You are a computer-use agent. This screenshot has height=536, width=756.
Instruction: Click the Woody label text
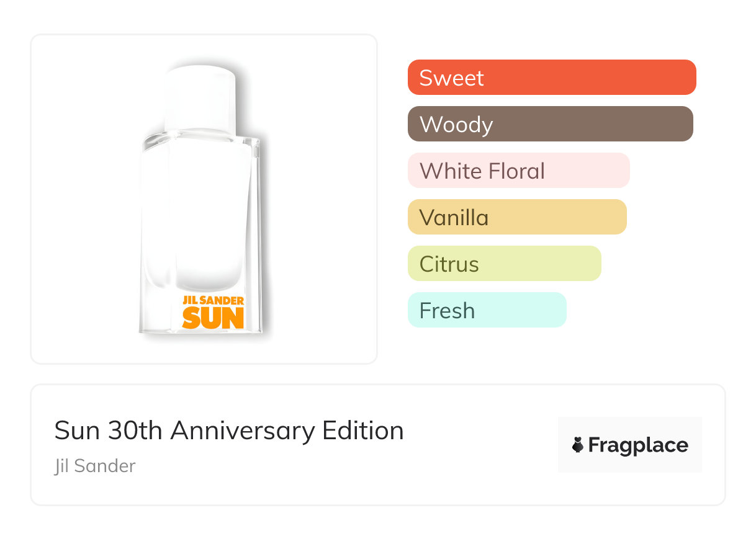point(456,125)
